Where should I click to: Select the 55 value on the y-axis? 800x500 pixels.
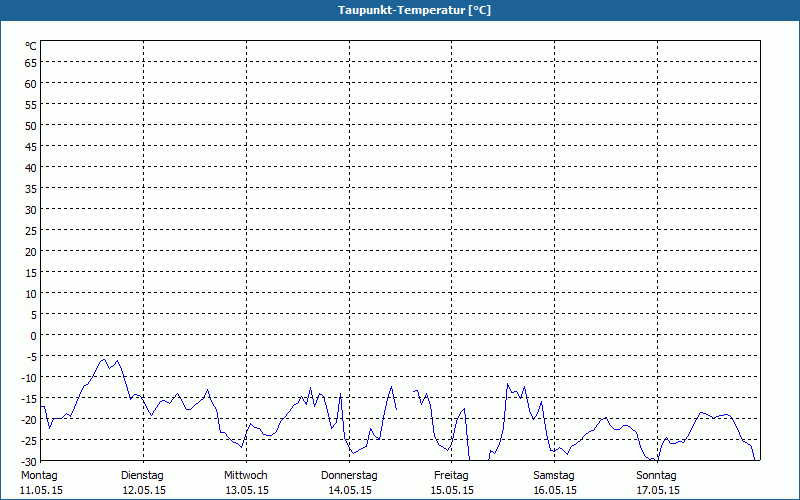pos(31,105)
